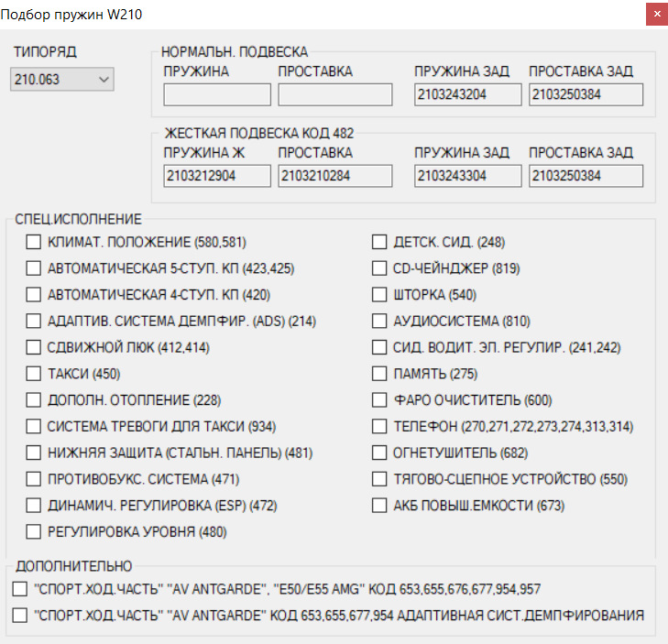Check sport chassis АДАПТИВНАЯ СИСТ.ДЕМПФИРОВАНИЯ option

[x=20, y=616]
